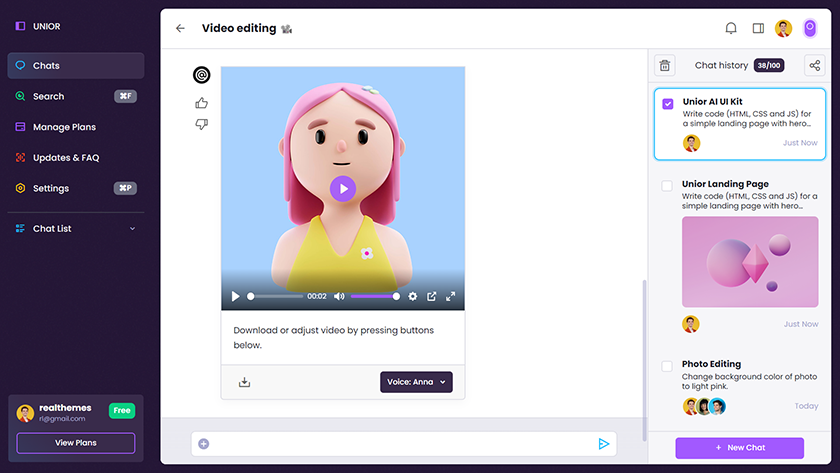Adjust the video volume slider
840x473 pixels.
point(375,297)
